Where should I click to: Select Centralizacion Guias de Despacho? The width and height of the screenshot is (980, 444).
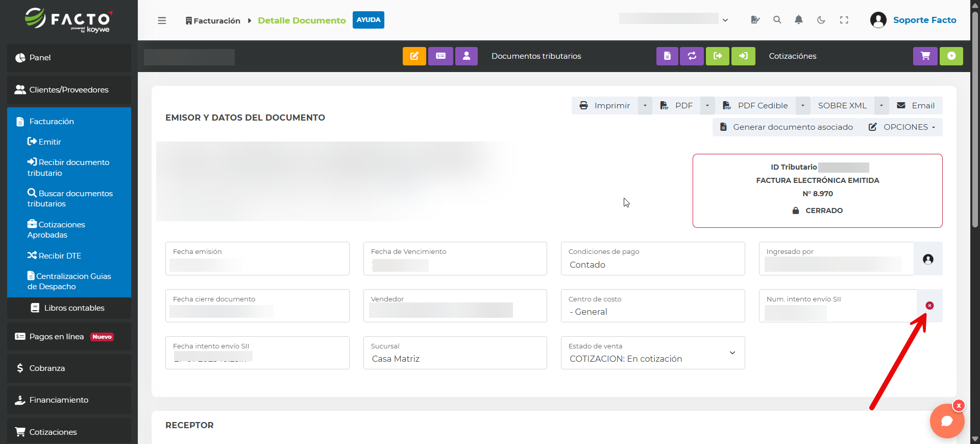tap(69, 281)
